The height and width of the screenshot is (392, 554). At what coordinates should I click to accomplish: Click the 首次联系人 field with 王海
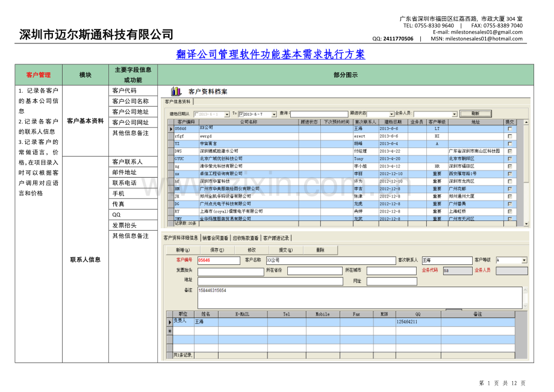(x=447, y=261)
